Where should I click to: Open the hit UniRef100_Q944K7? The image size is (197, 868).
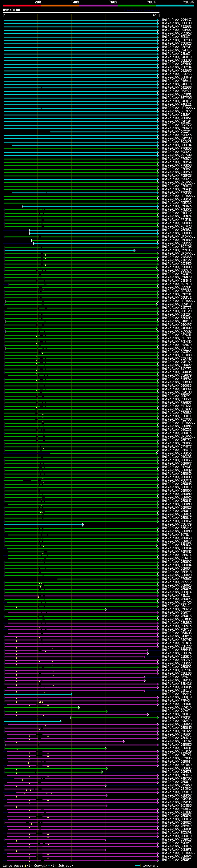pos(177,20)
